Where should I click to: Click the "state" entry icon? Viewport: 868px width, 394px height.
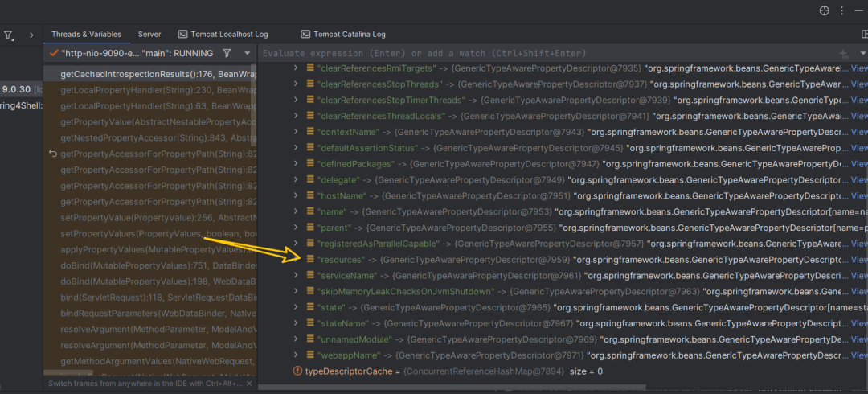tap(310, 307)
